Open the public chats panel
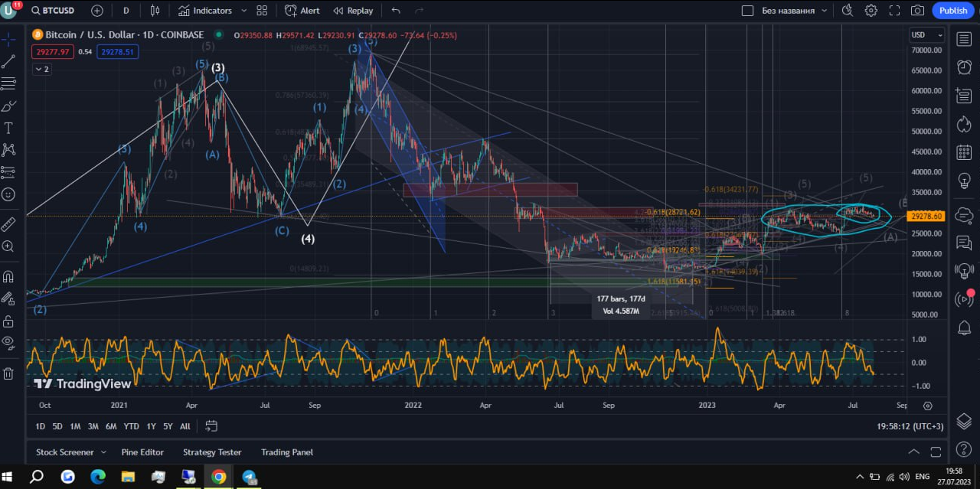Screen dimensions: 980x489 [965, 243]
